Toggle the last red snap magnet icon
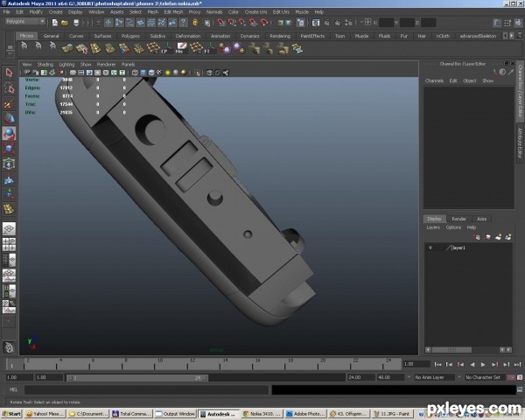Viewport: 525px width, 420px height. click(x=264, y=23)
